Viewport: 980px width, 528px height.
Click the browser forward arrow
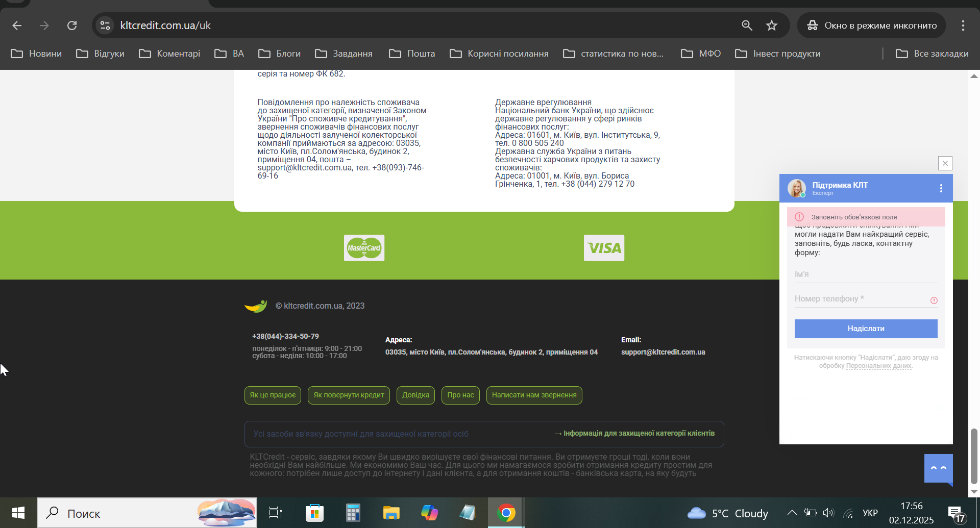pos(44,26)
